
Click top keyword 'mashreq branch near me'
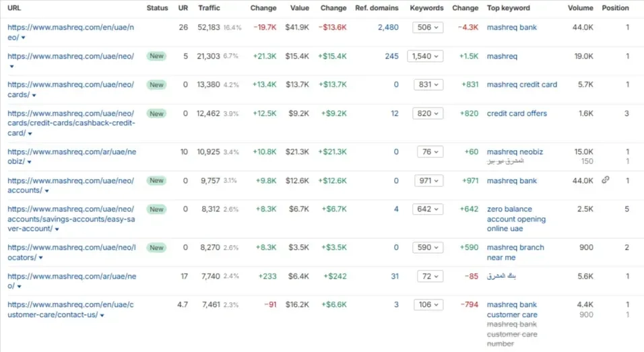point(515,252)
